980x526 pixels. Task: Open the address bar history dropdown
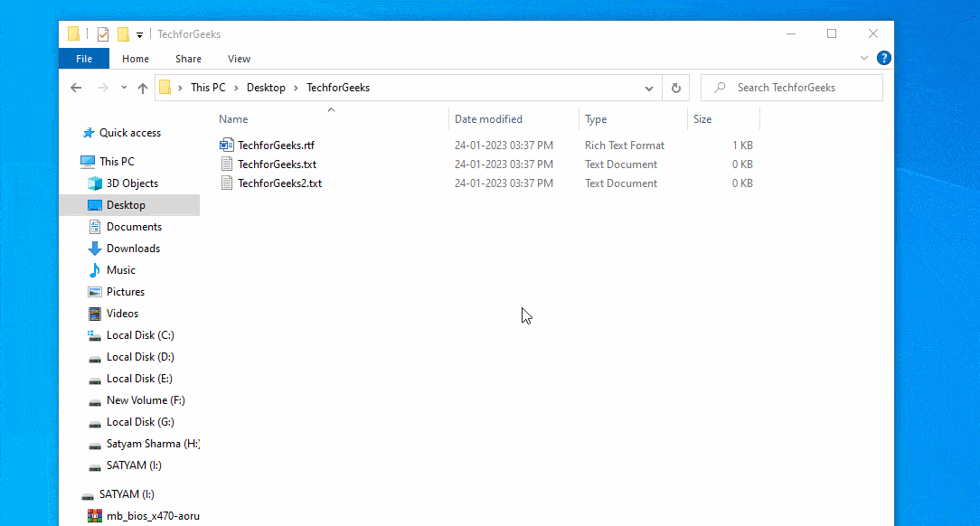coord(649,88)
